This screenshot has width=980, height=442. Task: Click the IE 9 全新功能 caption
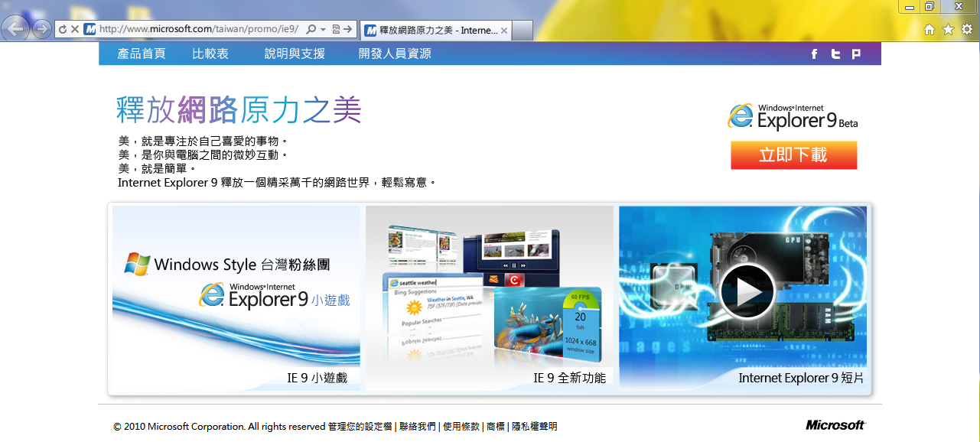[x=569, y=378]
